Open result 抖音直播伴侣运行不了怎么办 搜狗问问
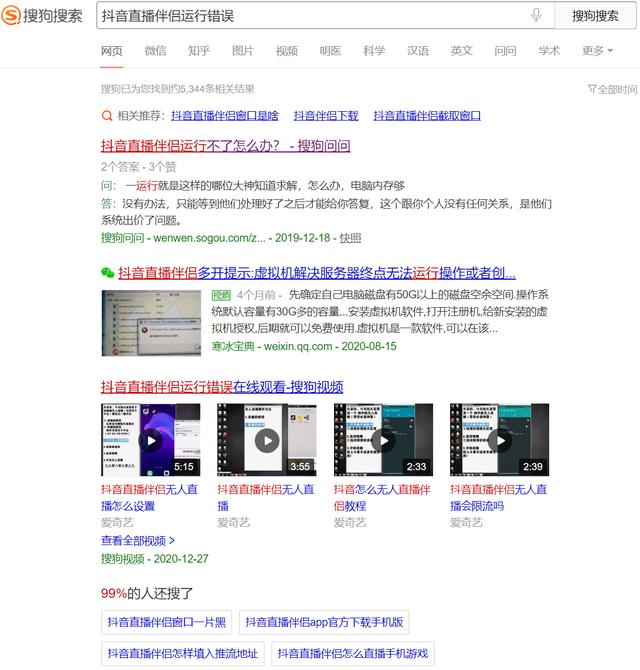The image size is (640, 670). tap(226, 146)
